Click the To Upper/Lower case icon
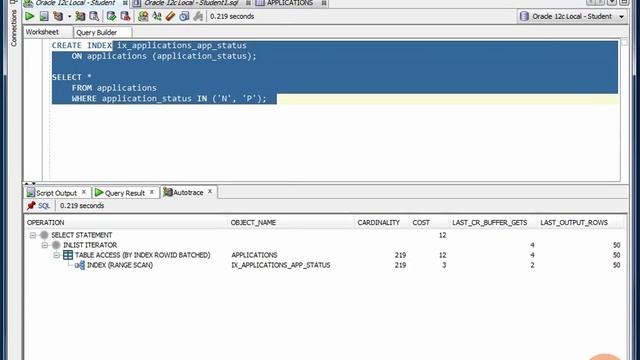 coord(157,16)
